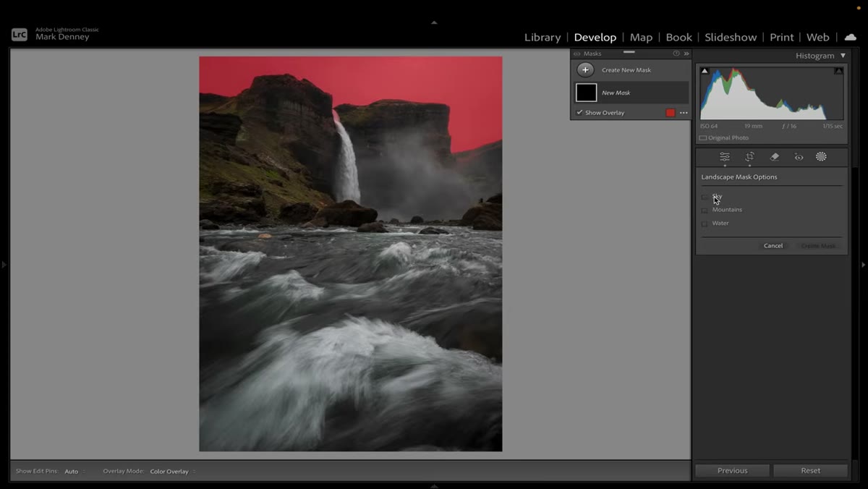Viewport: 868px width, 489px height.
Task: Expand the top panel arrow
Action: [434, 22]
